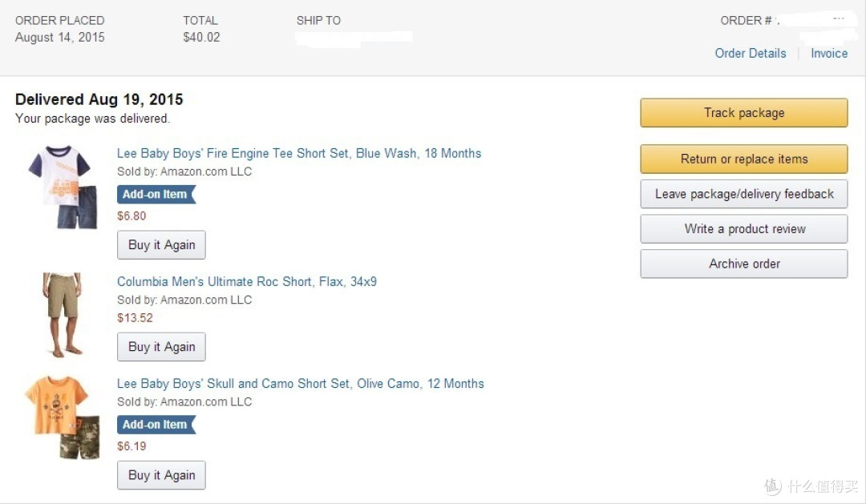
Task: Click the Track package button
Action: pyautogui.click(x=743, y=113)
